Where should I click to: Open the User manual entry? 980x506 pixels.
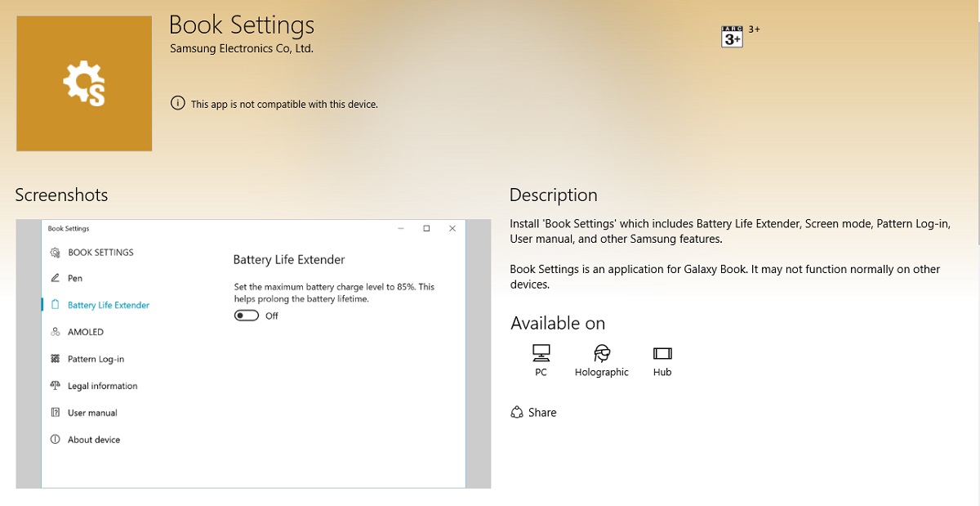coord(92,413)
